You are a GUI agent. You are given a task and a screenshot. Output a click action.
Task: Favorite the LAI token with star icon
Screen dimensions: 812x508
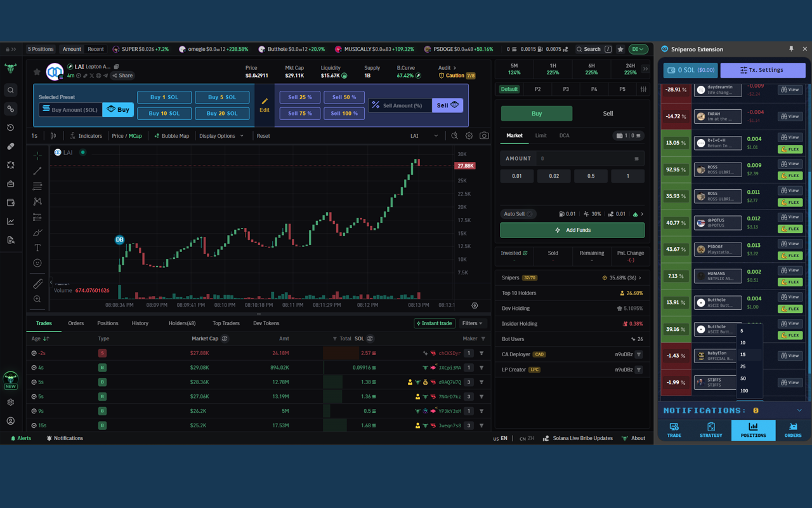click(37, 72)
